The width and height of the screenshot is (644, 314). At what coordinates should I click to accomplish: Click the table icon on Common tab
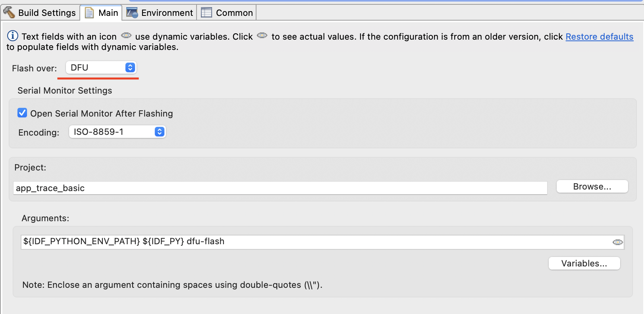point(206,13)
